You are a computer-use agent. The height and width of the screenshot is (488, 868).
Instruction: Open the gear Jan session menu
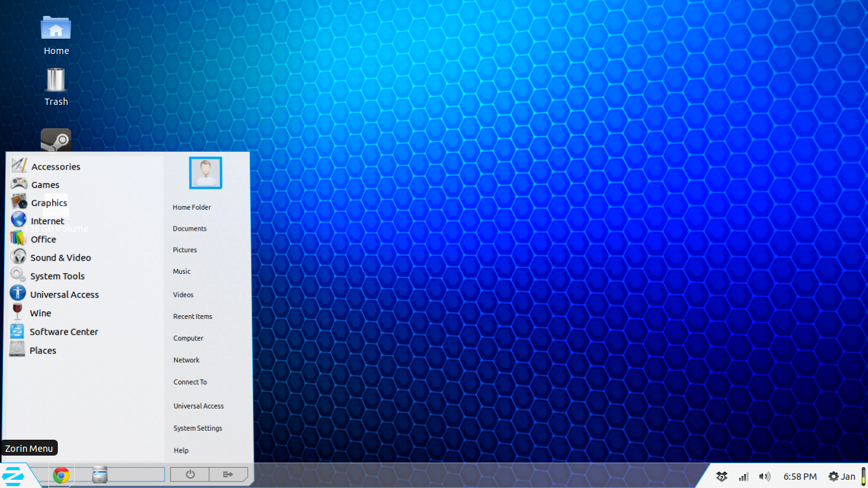842,477
